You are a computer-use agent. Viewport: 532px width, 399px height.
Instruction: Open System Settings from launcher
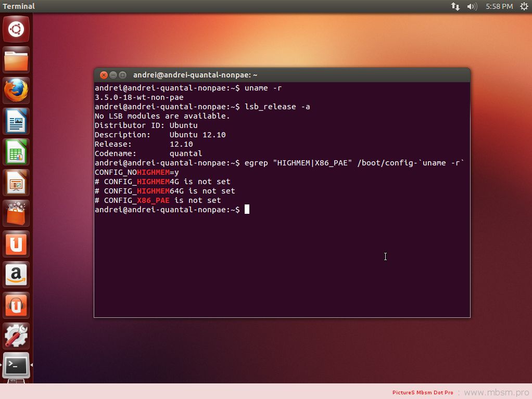[16, 336]
